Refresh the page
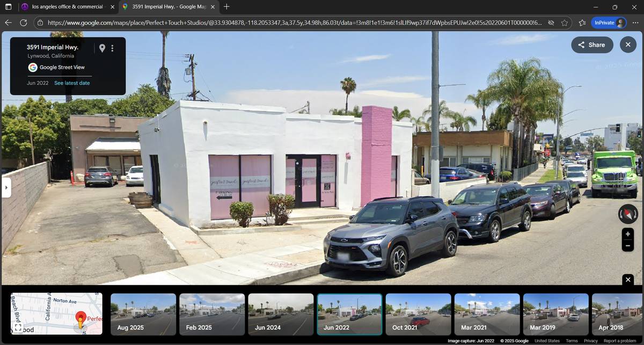644x345 pixels. click(24, 23)
